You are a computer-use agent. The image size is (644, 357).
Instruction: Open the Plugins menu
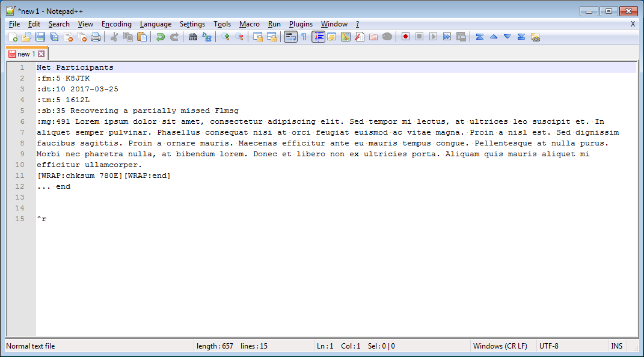[x=301, y=24]
